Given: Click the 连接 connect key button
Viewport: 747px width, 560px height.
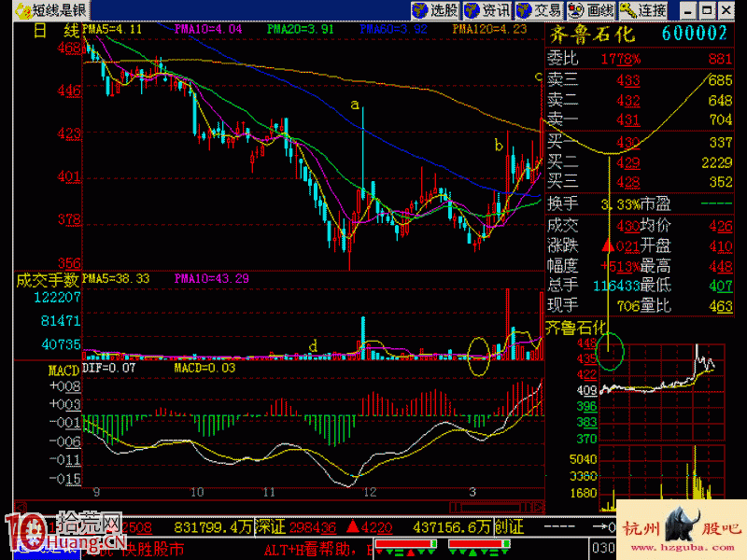Looking at the screenshot, I should click(643, 10).
